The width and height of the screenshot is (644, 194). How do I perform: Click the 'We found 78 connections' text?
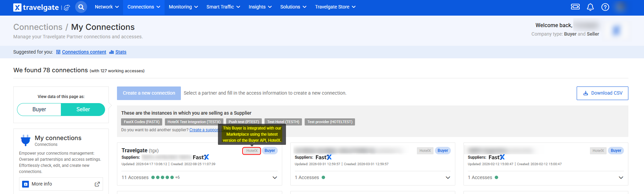(x=50, y=70)
